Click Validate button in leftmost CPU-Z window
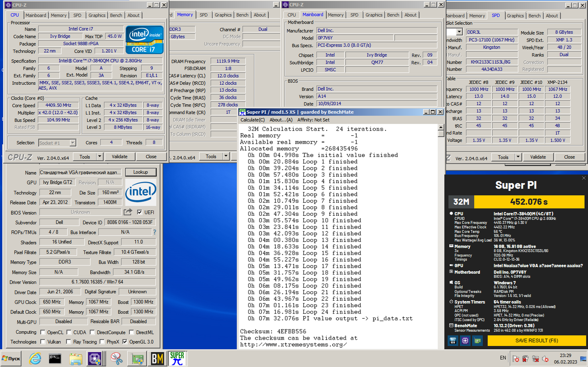Screen dimensions: 588x367 click(120, 157)
